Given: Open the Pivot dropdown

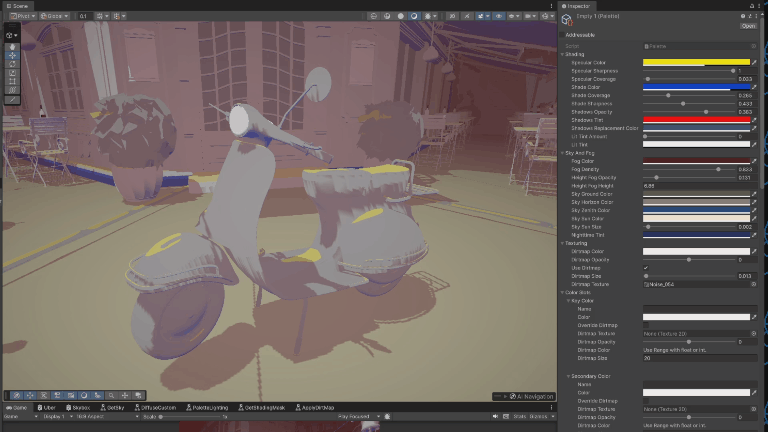Looking at the screenshot, I should [23, 16].
